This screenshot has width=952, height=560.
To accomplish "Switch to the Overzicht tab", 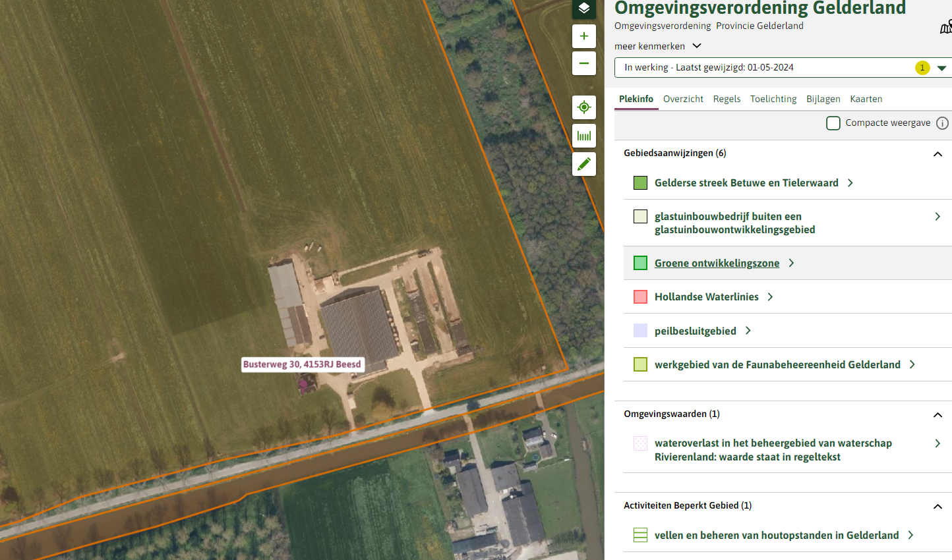I will (x=683, y=99).
